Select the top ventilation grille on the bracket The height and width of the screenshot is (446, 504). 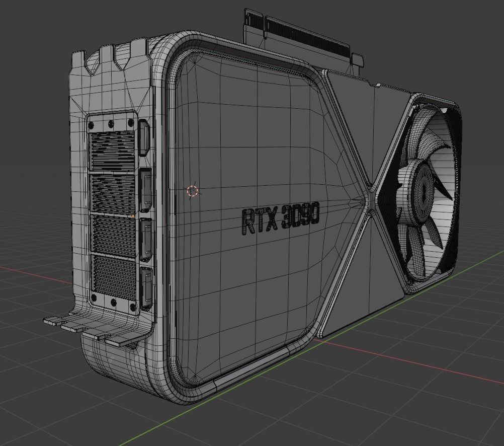tap(112, 151)
